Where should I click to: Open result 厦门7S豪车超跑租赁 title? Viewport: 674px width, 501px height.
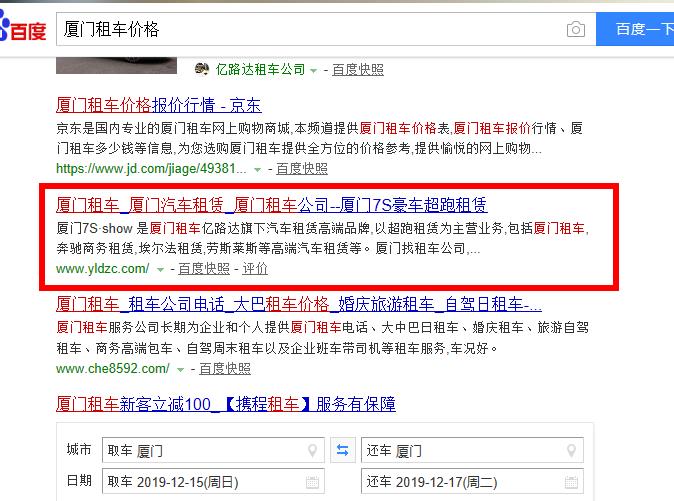pyautogui.click(x=272, y=205)
